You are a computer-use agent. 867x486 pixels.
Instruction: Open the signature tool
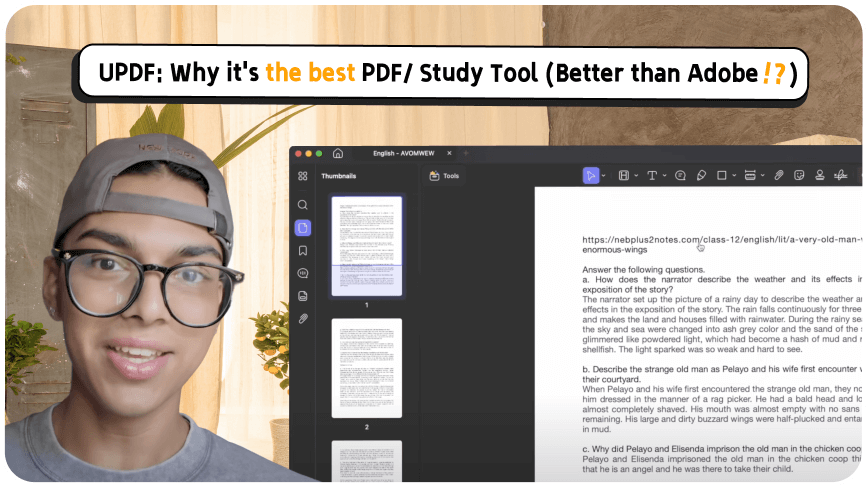(840, 175)
